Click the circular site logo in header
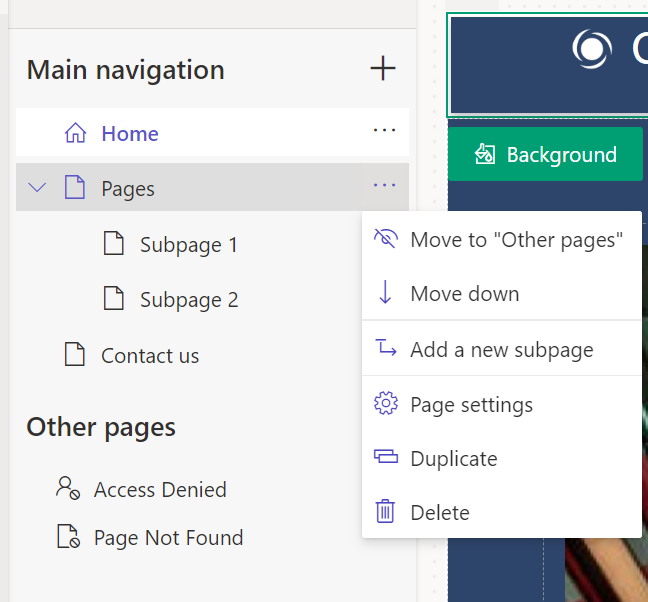The height and width of the screenshot is (602, 648). pos(592,49)
